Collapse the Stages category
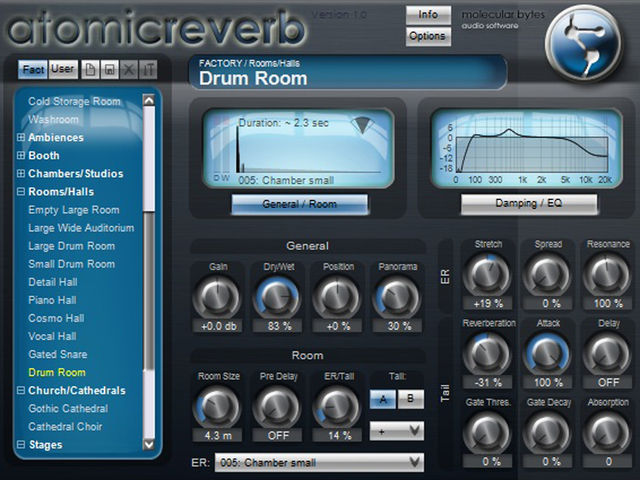This screenshot has height=480, width=640. tap(20, 444)
